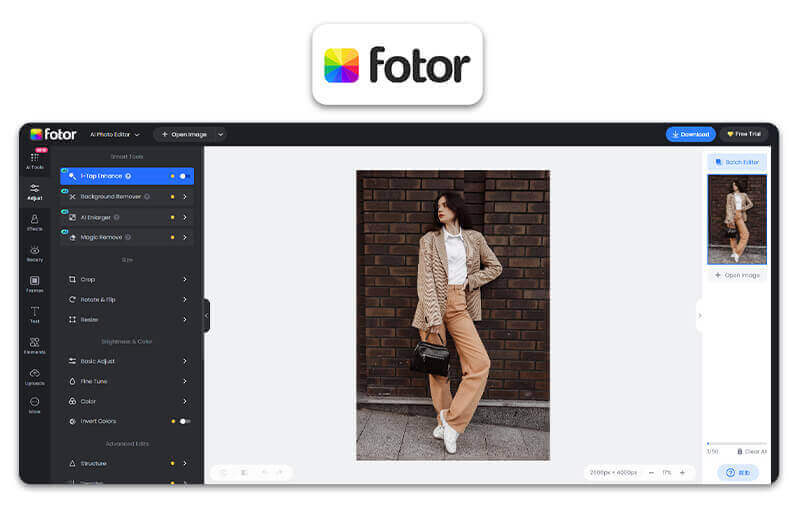The image size is (800, 509).
Task: Click the 1-Tap Enhance magic wand icon
Action: [72, 176]
